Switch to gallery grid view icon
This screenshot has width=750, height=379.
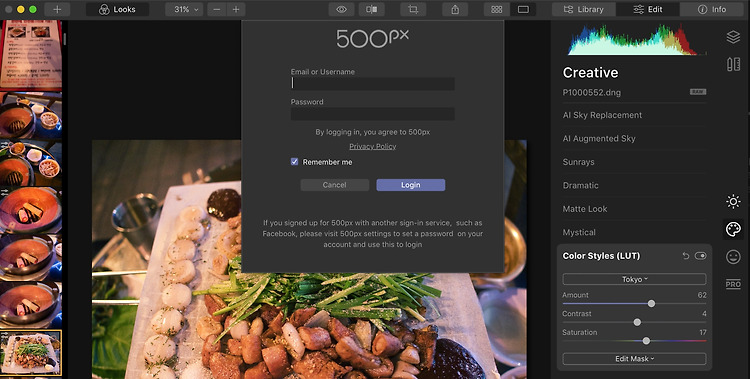tap(497, 10)
